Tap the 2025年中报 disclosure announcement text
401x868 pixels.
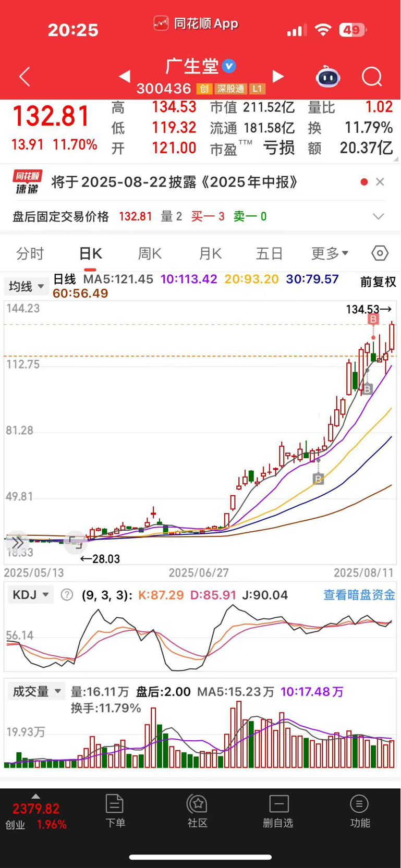(x=175, y=182)
